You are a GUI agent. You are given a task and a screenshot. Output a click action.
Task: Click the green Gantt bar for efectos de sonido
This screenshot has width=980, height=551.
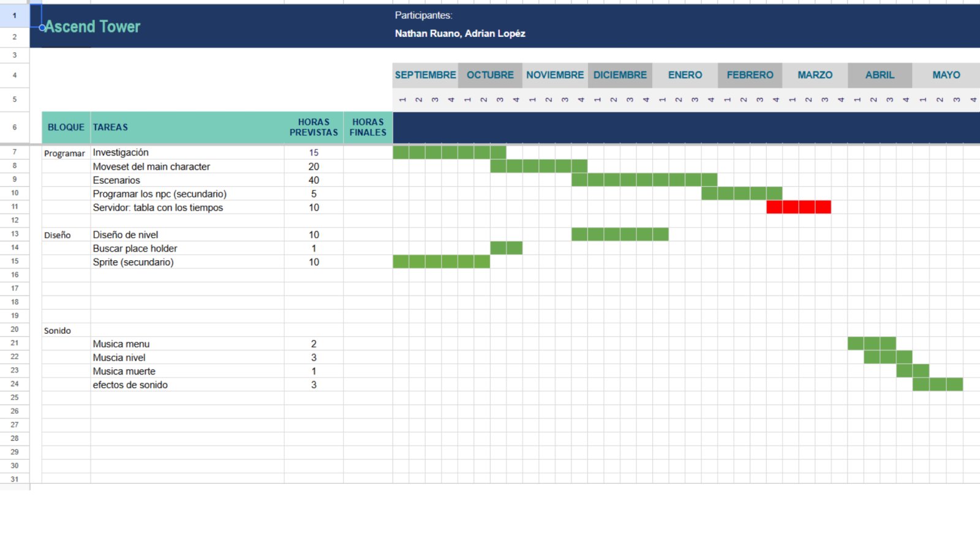click(x=938, y=384)
